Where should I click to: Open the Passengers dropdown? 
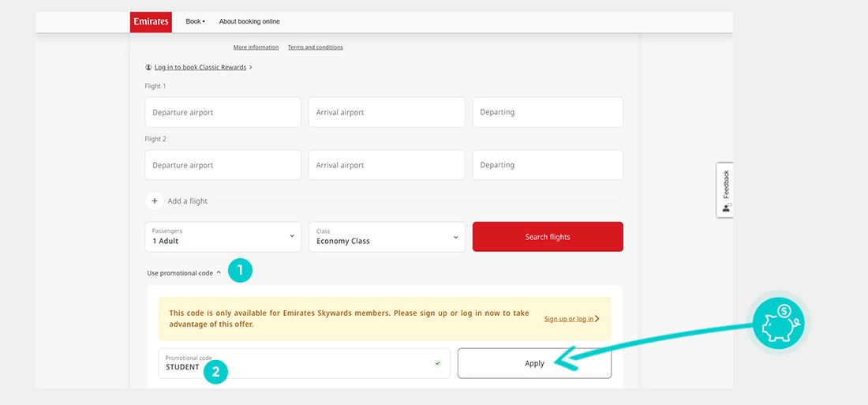(223, 237)
